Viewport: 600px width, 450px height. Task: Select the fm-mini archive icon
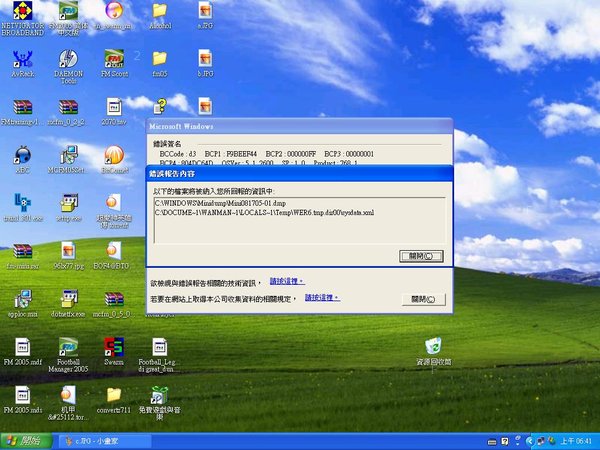[x=23, y=256]
